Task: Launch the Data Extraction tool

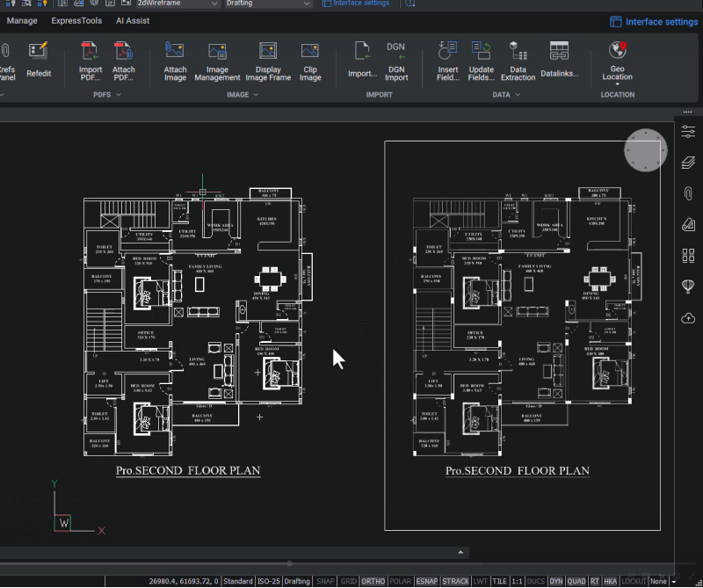Action: (x=518, y=61)
